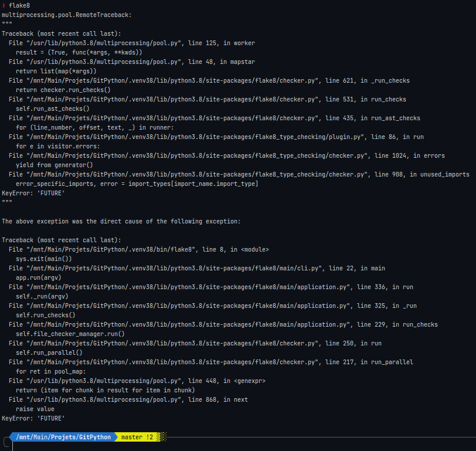Image resolution: width=476 pixels, height=451 pixels.
Task: Select the 'self.file_checker_manager.run()' line
Action: pyautogui.click(x=70, y=334)
